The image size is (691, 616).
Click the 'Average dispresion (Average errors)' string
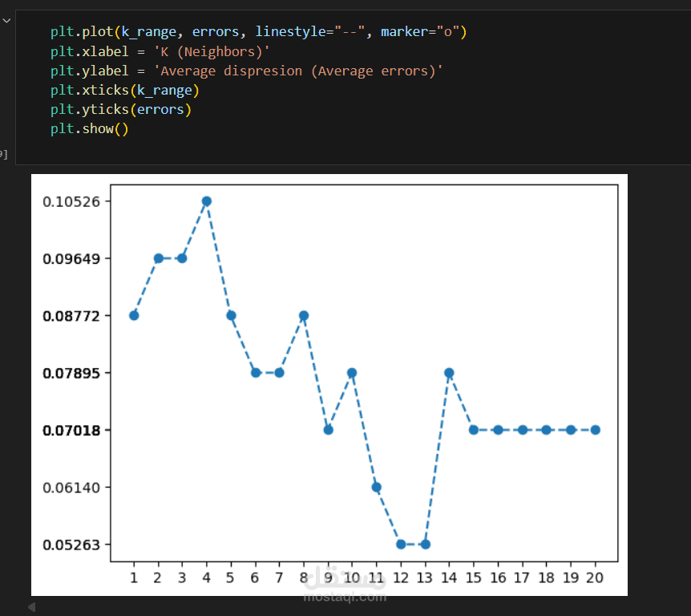[x=298, y=71]
